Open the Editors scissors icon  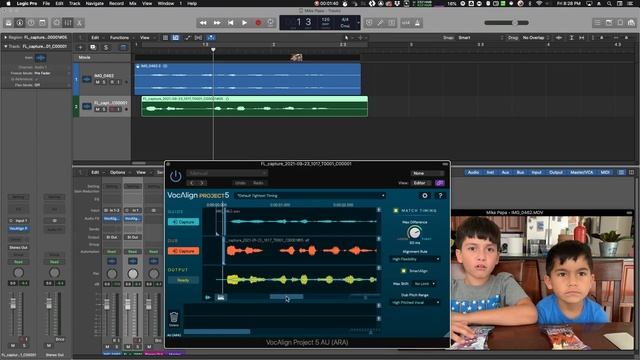tap(79, 23)
